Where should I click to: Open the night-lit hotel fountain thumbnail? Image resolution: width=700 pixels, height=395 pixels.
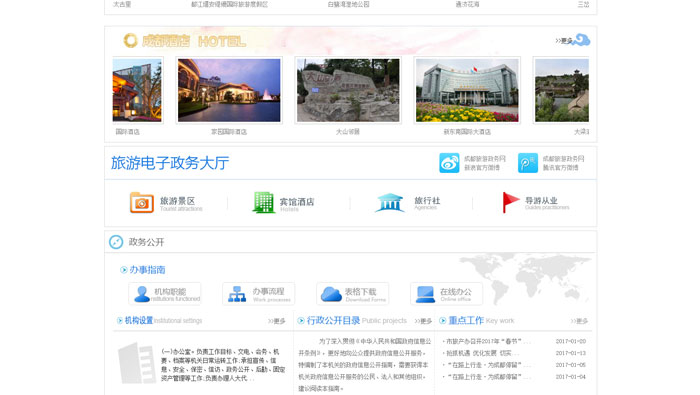(x=229, y=90)
